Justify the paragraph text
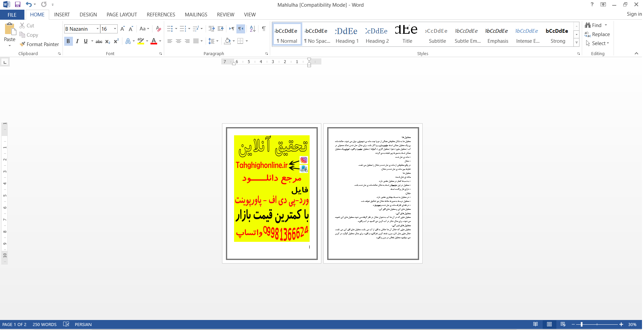This screenshot has height=330, width=644. point(196,41)
